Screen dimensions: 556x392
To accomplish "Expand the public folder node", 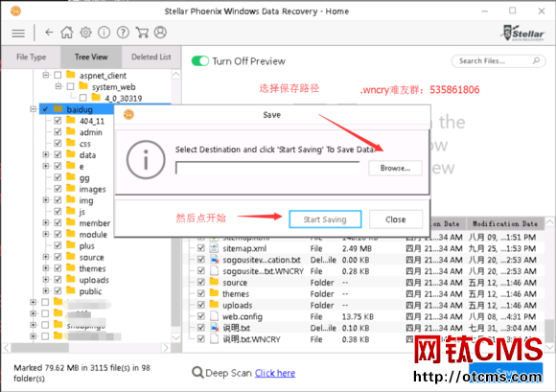I will click(46, 290).
